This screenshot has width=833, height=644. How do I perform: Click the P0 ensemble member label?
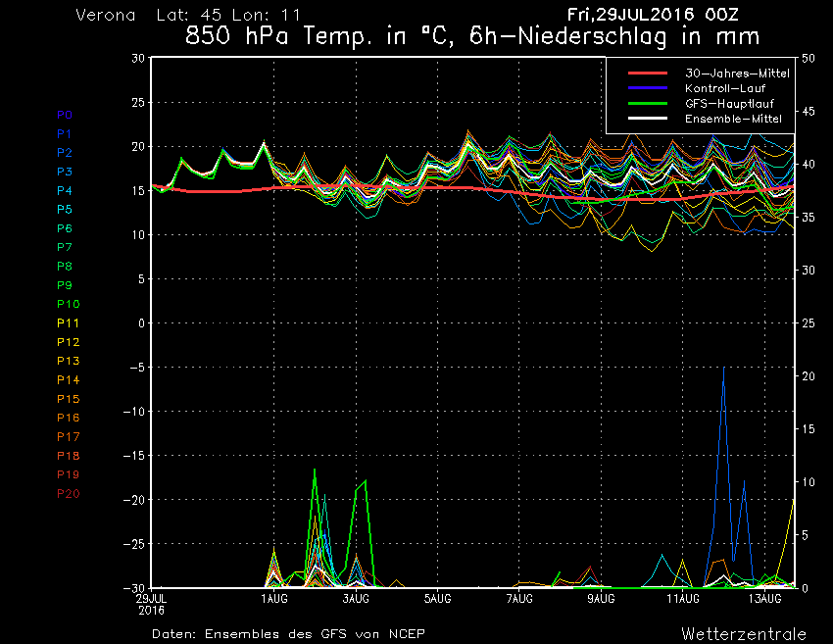click(65, 115)
